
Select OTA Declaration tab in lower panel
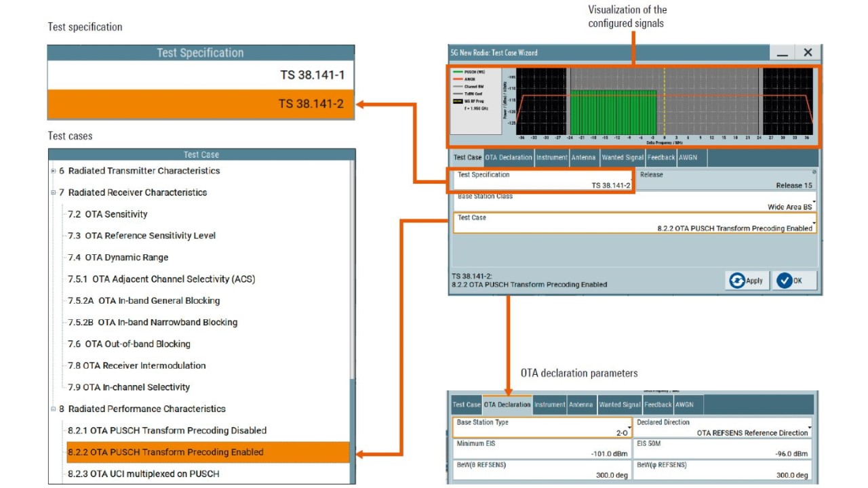click(507, 405)
